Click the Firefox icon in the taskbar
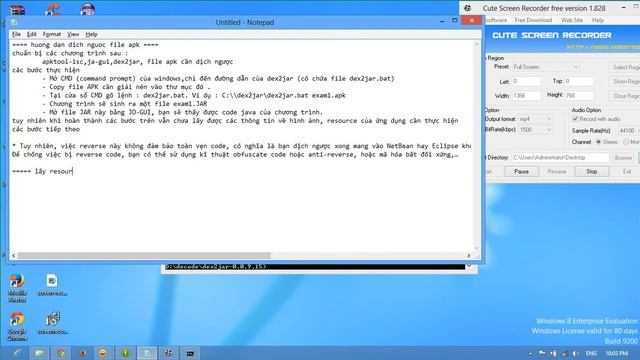 coord(82,353)
